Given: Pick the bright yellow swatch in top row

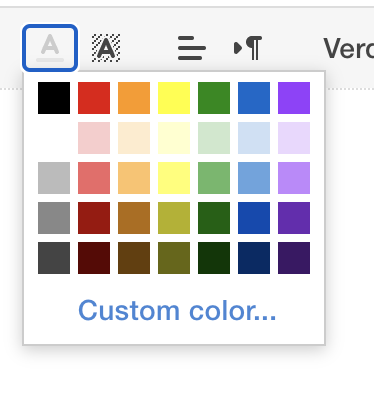Looking at the screenshot, I should (x=174, y=98).
